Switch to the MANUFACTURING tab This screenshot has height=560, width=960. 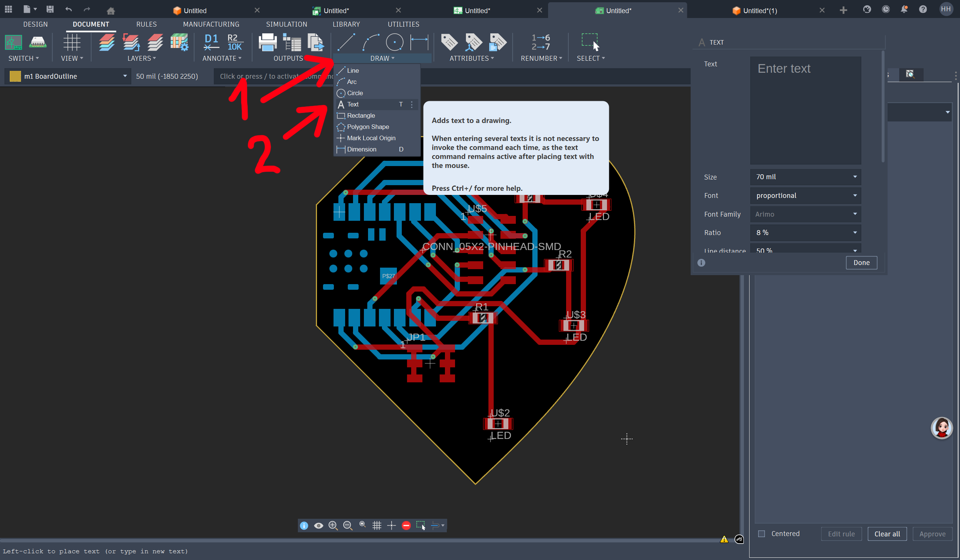coord(211,24)
